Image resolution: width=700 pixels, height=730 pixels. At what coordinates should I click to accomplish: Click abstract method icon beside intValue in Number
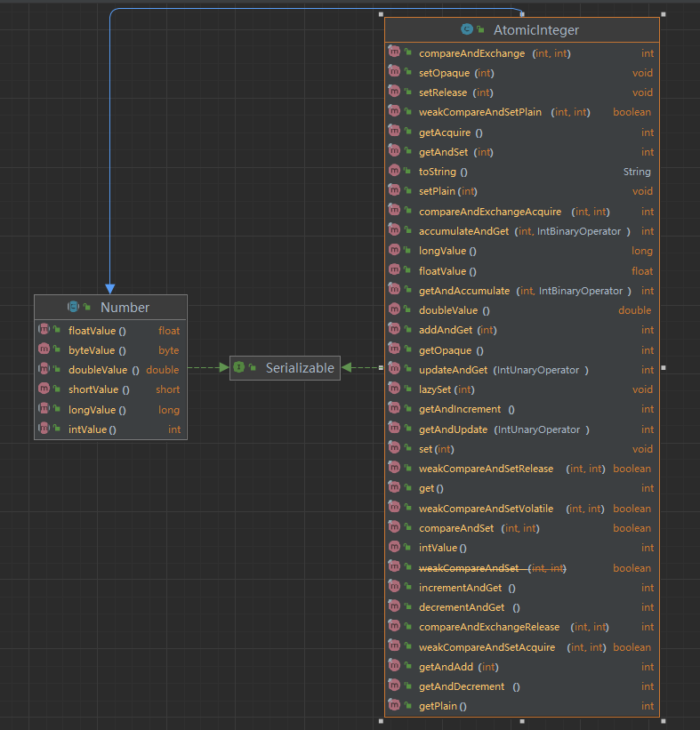pyautogui.click(x=44, y=429)
